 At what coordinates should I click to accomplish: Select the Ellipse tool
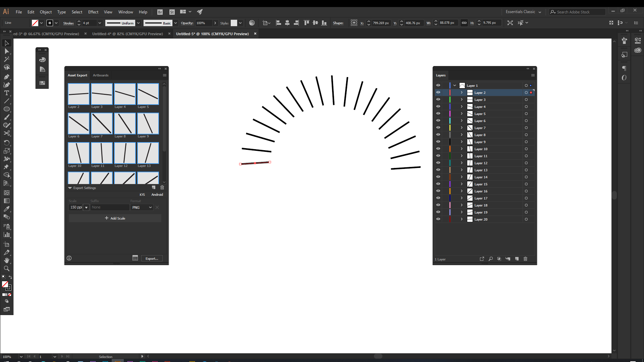coord(7,109)
